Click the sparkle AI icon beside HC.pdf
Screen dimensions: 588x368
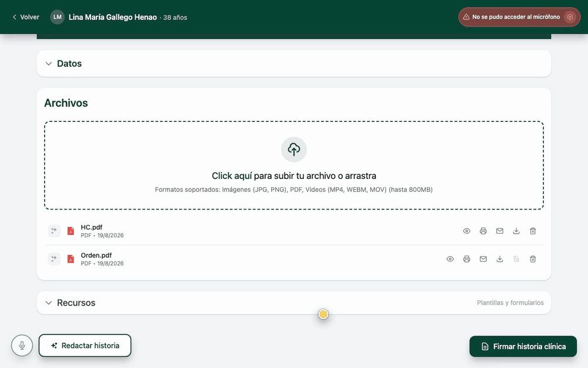[x=54, y=231]
